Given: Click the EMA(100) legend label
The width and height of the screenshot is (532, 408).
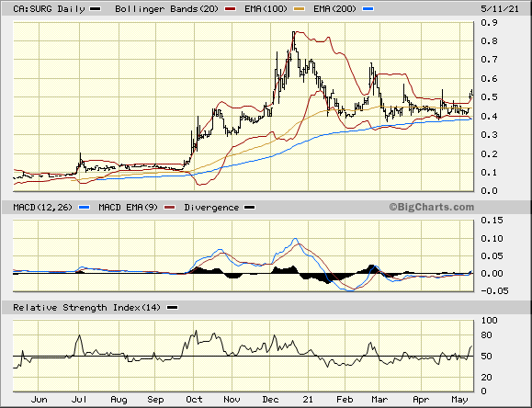Looking at the screenshot, I should click(266, 9).
